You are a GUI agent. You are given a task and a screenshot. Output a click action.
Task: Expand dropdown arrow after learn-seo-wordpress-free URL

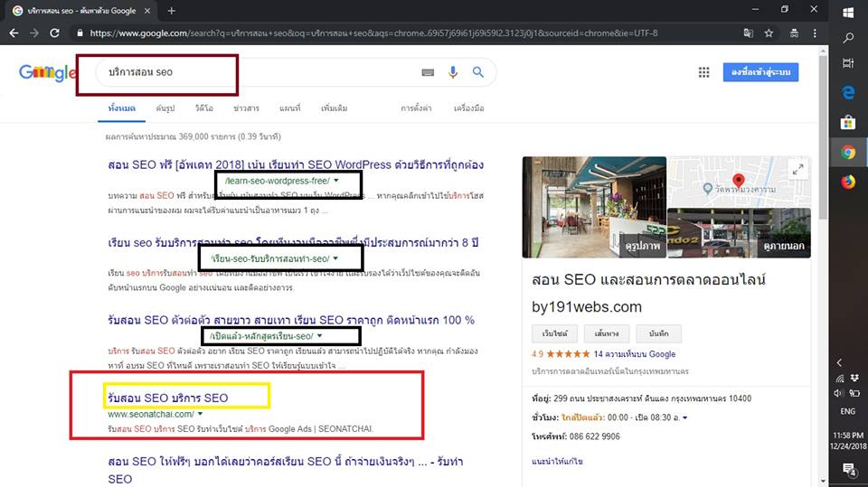(x=336, y=181)
